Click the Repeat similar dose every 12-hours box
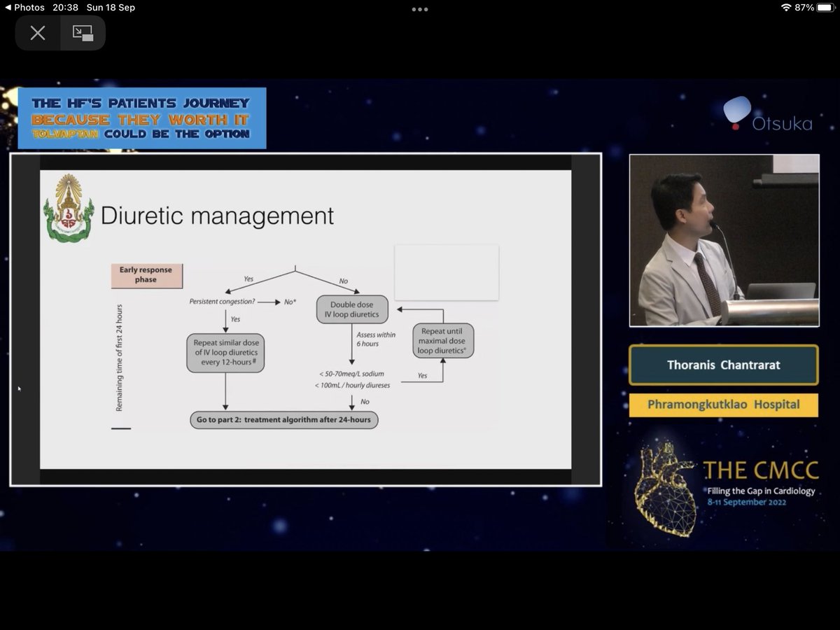The width and height of the screenshot is (840, 630). pos(225,353)
